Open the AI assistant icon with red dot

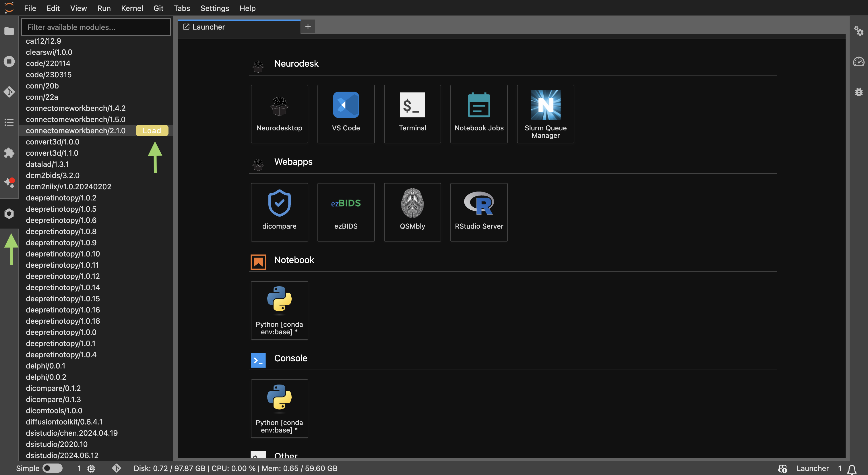click(x=9, y=183)
